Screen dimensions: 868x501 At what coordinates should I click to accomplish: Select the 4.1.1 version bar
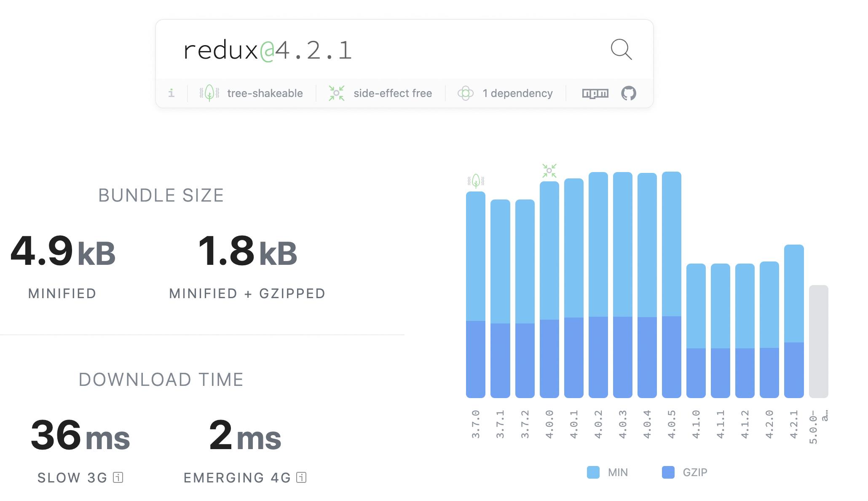pos(721,331)
